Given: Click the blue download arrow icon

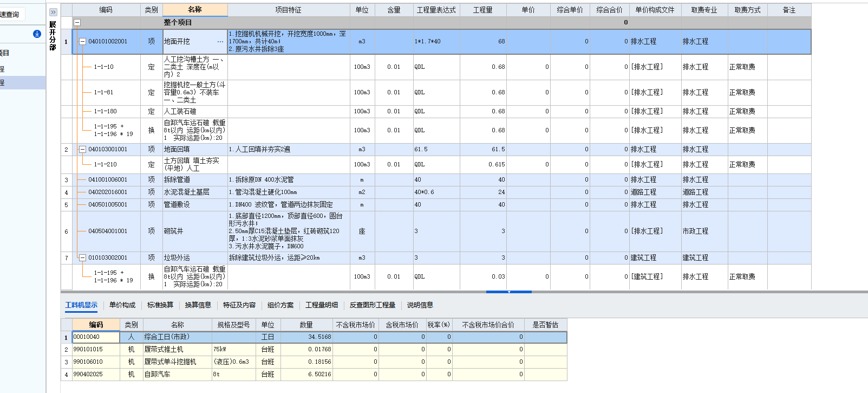Looking at the screenshot, I should click(37, 34).
